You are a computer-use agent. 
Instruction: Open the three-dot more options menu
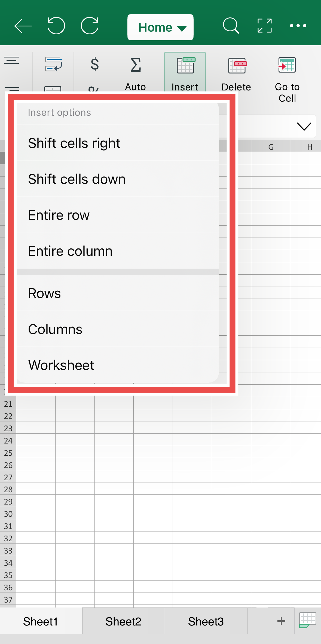coord(298,26)
